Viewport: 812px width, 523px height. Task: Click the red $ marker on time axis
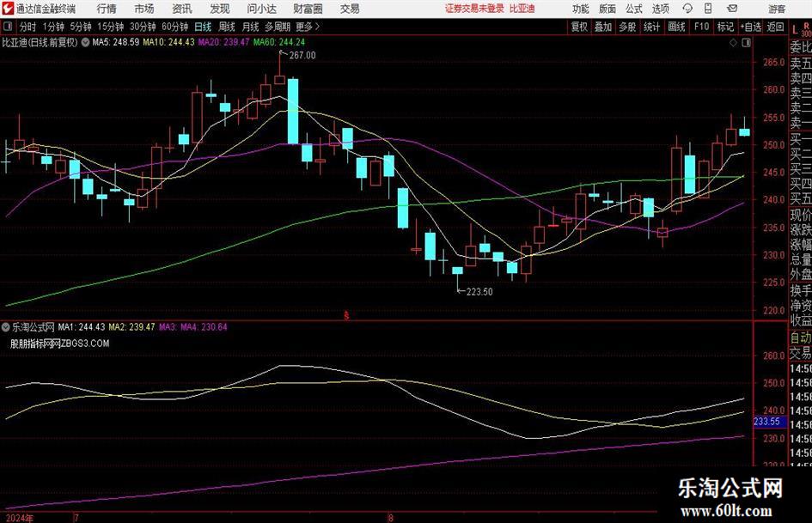[347, 315]
